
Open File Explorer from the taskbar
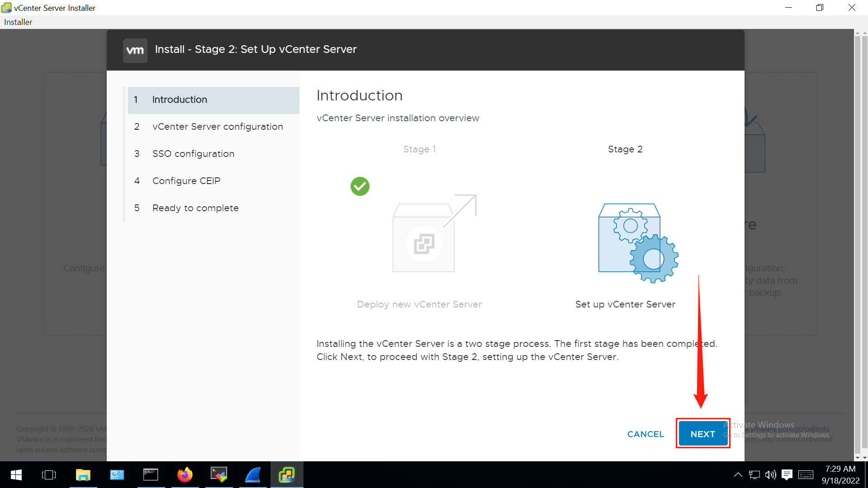tap(83, 475)
